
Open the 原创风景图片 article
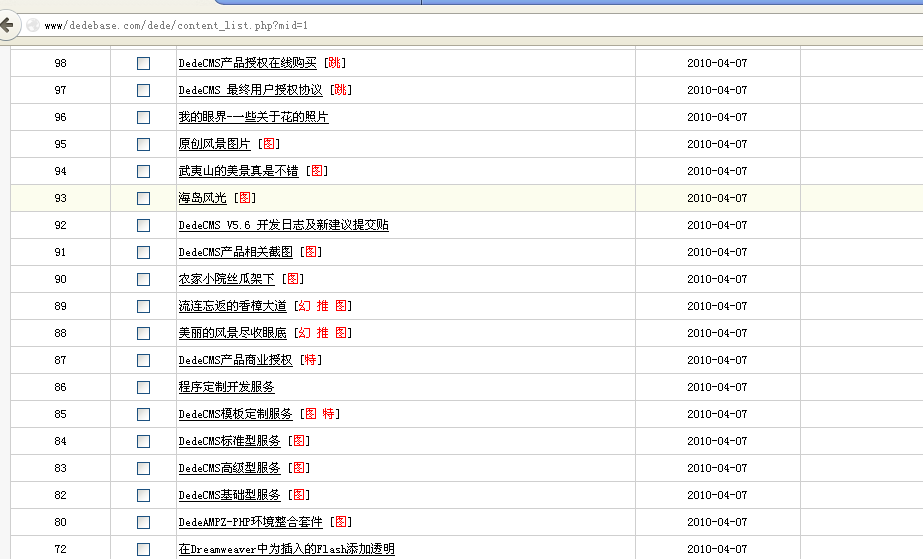point(214,144)
